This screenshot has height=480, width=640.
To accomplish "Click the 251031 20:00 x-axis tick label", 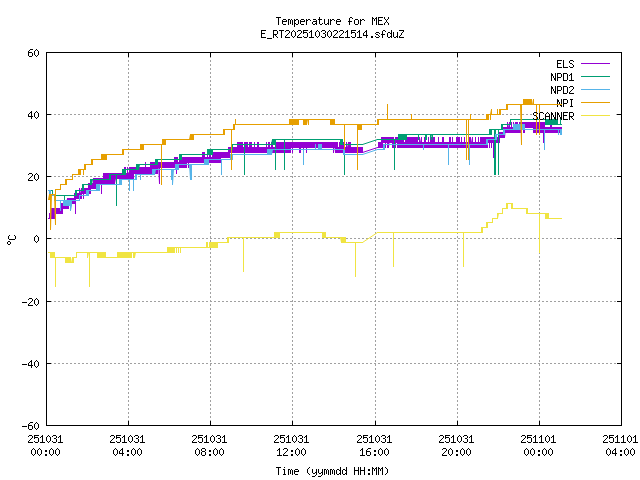I will click(x=456, y=445).
